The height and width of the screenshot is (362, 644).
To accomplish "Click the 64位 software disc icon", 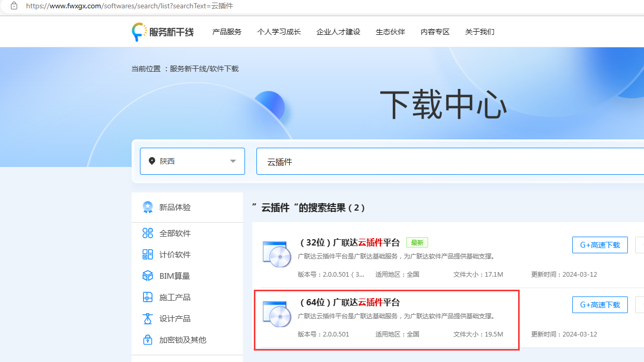I will 276,314.
